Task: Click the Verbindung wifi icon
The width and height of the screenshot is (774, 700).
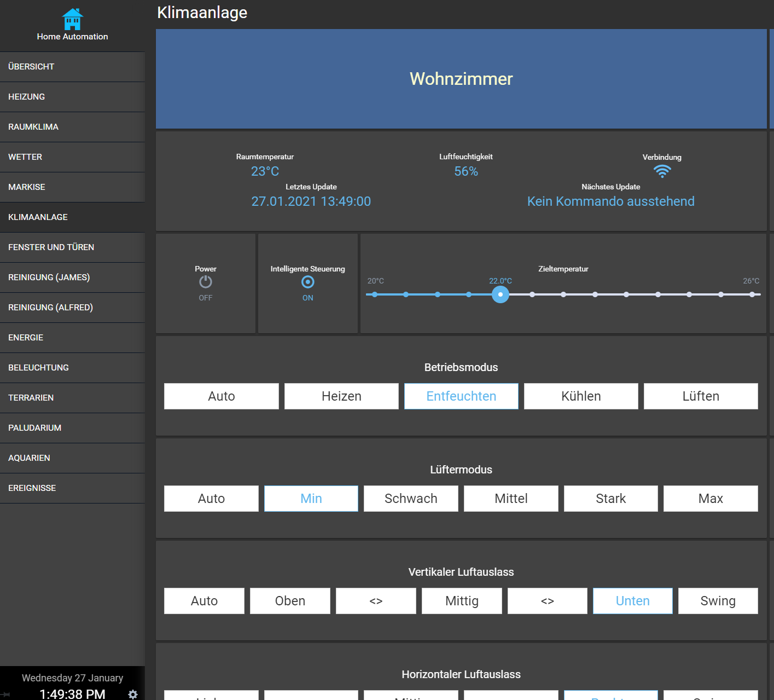Action: pyautogui.click(x=662, y=171)
